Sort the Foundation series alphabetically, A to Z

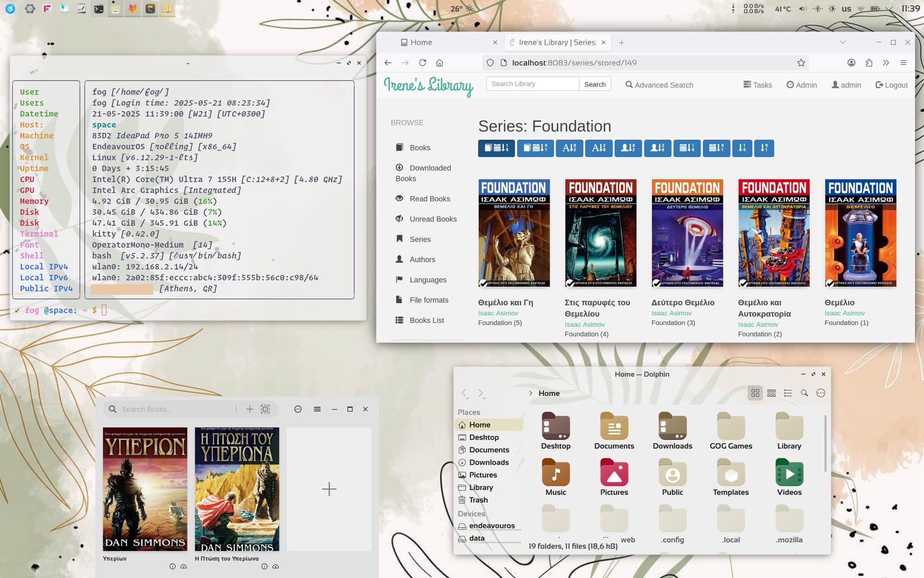click(x=569, y=148)
